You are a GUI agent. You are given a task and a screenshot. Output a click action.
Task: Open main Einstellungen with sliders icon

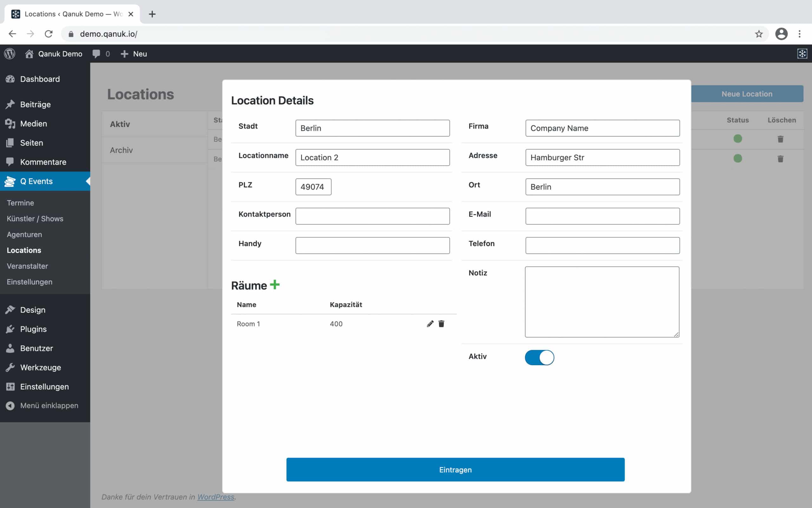click(45, 386)
